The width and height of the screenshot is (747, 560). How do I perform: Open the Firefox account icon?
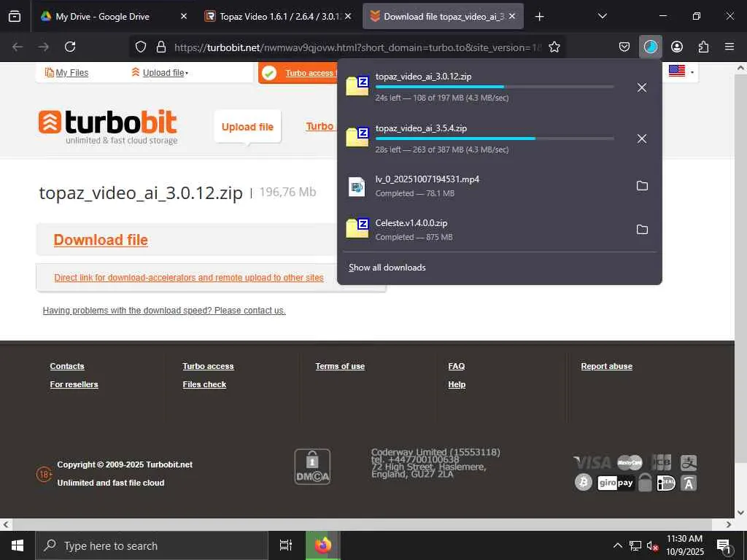click(677, 47)
